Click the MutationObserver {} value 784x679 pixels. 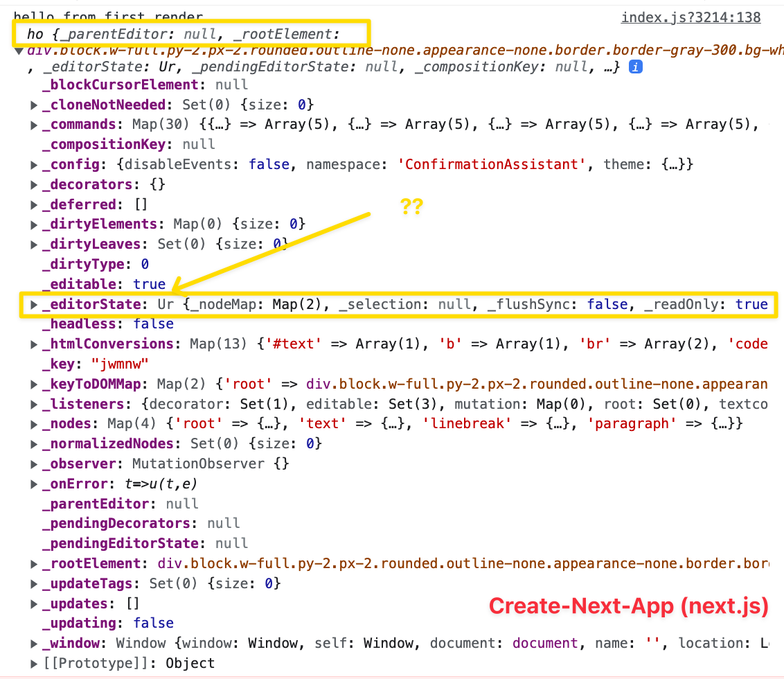211,464
